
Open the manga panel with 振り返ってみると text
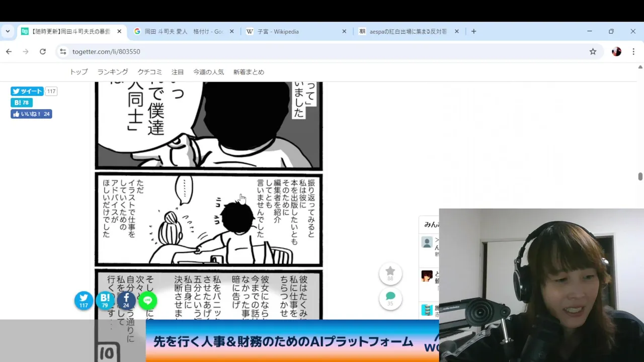[208, 220]
